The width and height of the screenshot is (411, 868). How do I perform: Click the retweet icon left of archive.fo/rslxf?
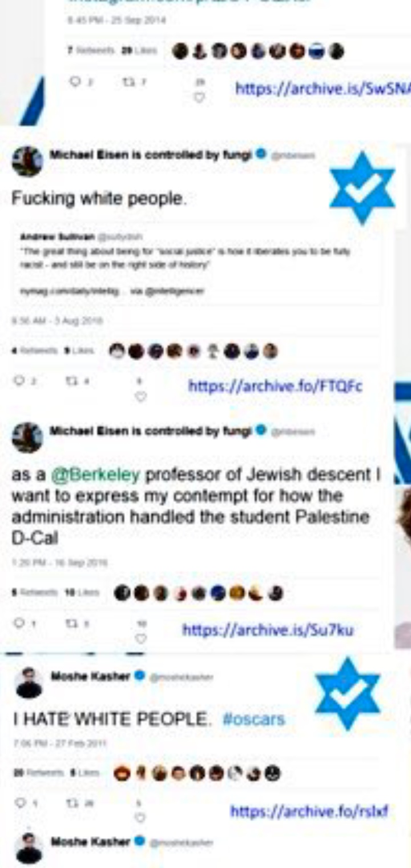[x=72, y=803]
